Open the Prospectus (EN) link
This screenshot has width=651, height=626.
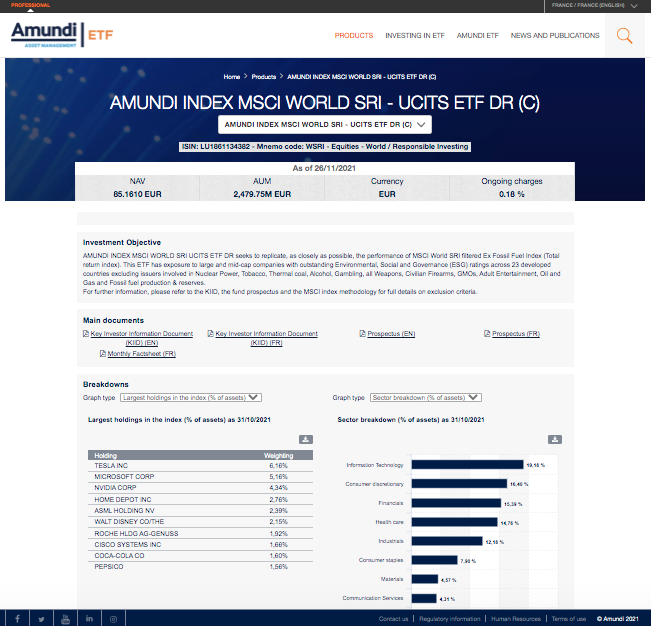tap(391, 333)
